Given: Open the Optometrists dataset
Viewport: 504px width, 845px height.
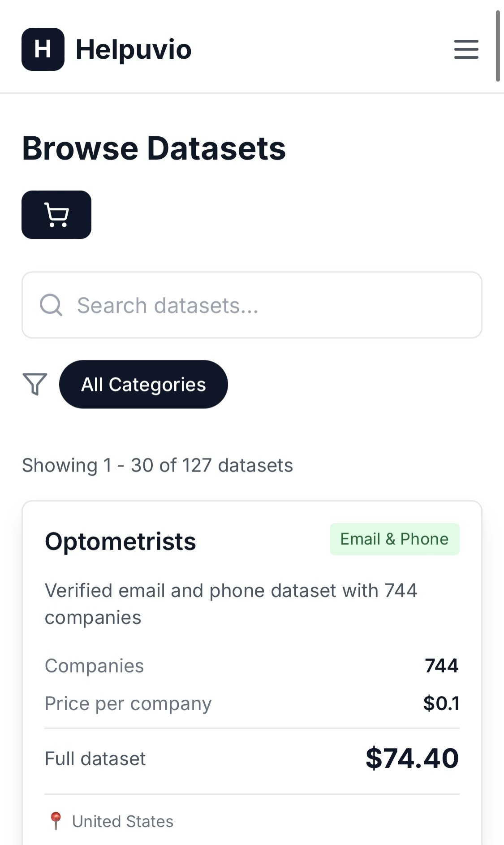Looking at the screenshot, I should [x=120, y=542].
